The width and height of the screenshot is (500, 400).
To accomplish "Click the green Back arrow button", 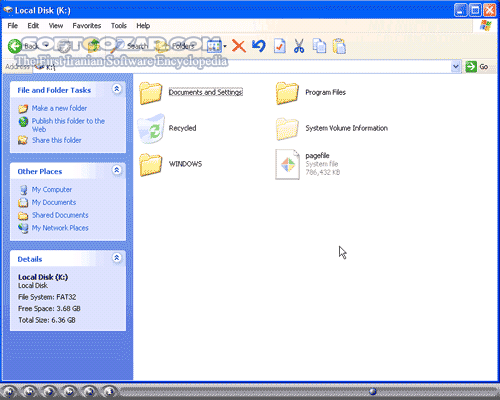I will pyautogui.click(x=15, y=46).
